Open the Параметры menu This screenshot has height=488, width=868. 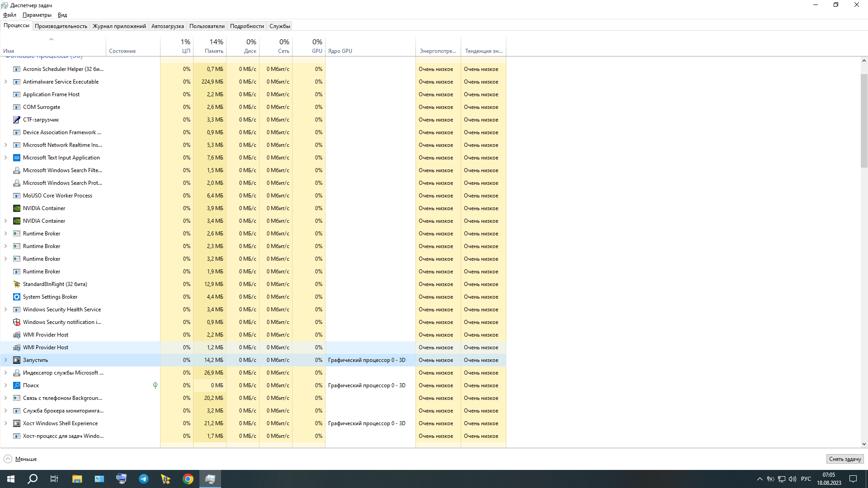tap(37, 15)
